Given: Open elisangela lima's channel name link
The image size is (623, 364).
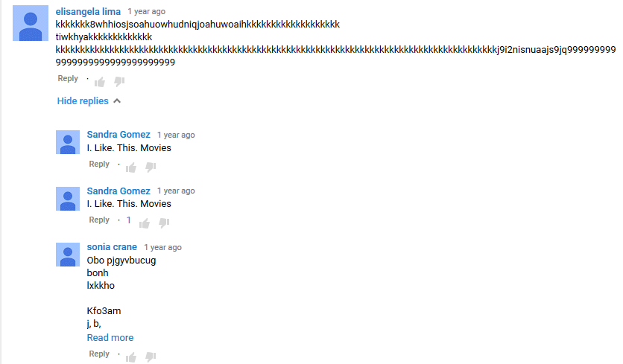Looking at the screenshot, I should 88,11.
